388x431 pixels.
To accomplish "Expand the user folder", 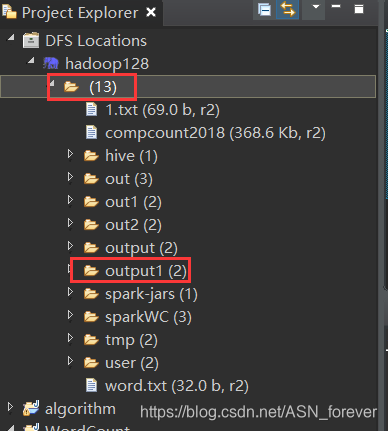I will (x=70, y=361).
